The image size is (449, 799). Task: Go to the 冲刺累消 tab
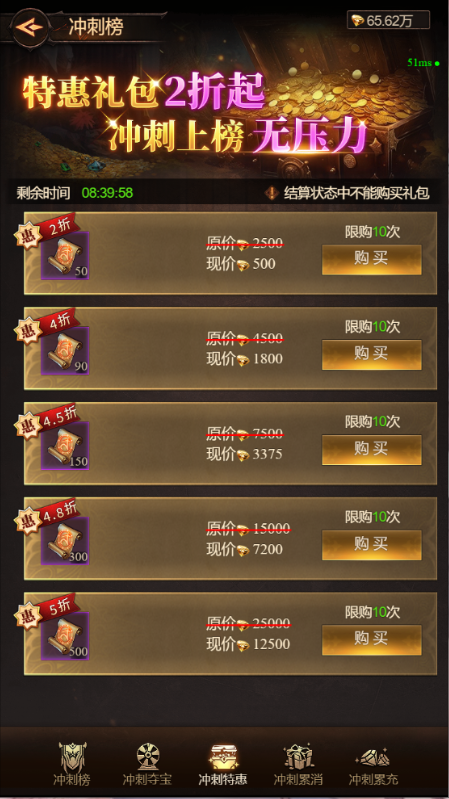point(298,764)
